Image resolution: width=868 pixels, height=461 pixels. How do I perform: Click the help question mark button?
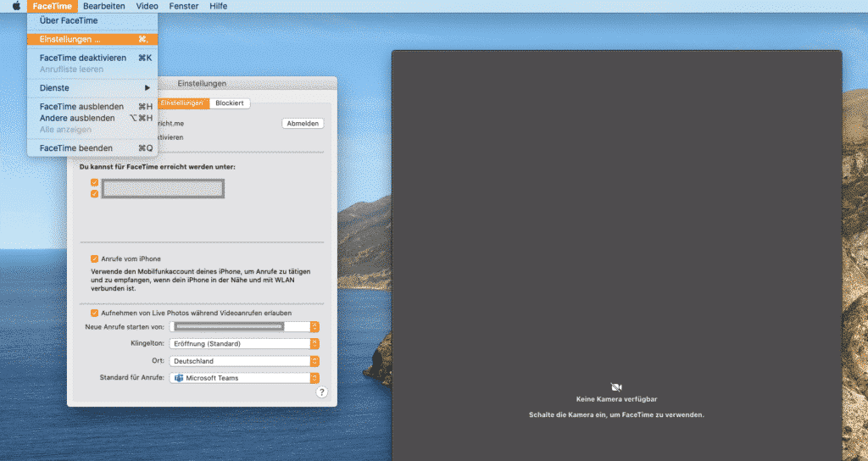click(321, 392)
